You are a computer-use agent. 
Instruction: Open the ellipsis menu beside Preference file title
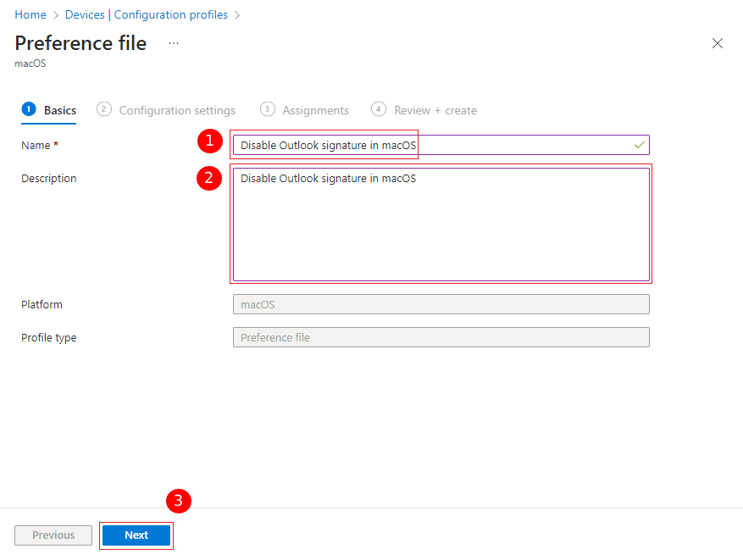174,43
